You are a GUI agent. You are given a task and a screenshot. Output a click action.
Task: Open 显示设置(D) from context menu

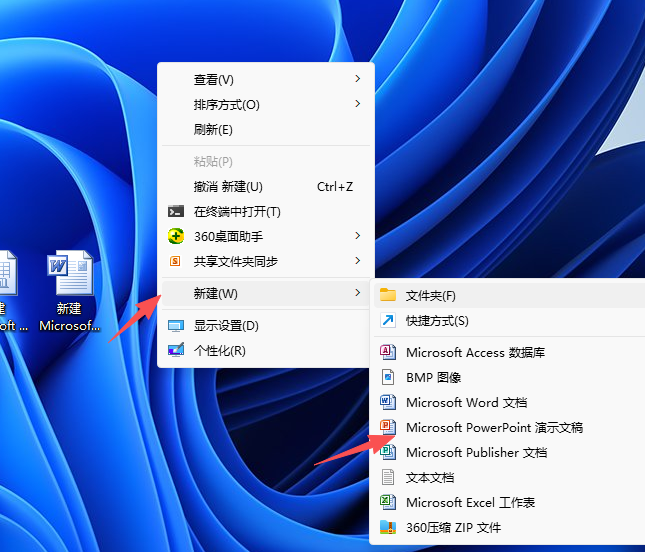coord(266,326)
